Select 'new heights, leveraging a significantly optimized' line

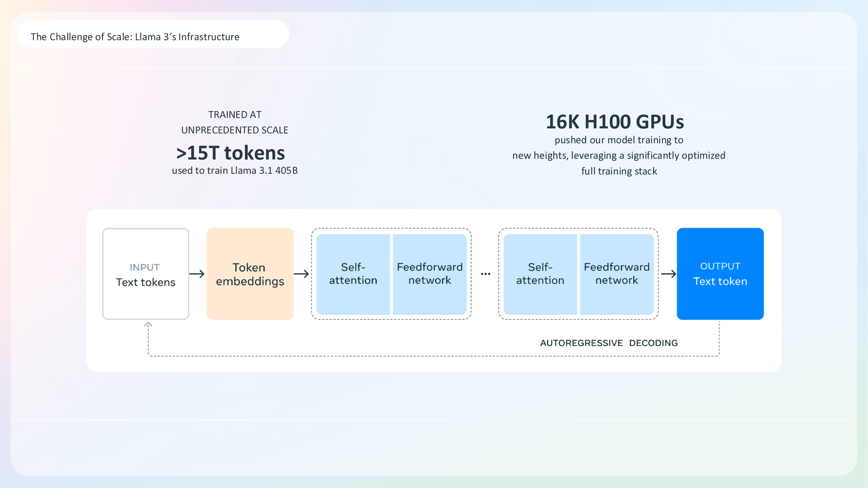(619, 156)
